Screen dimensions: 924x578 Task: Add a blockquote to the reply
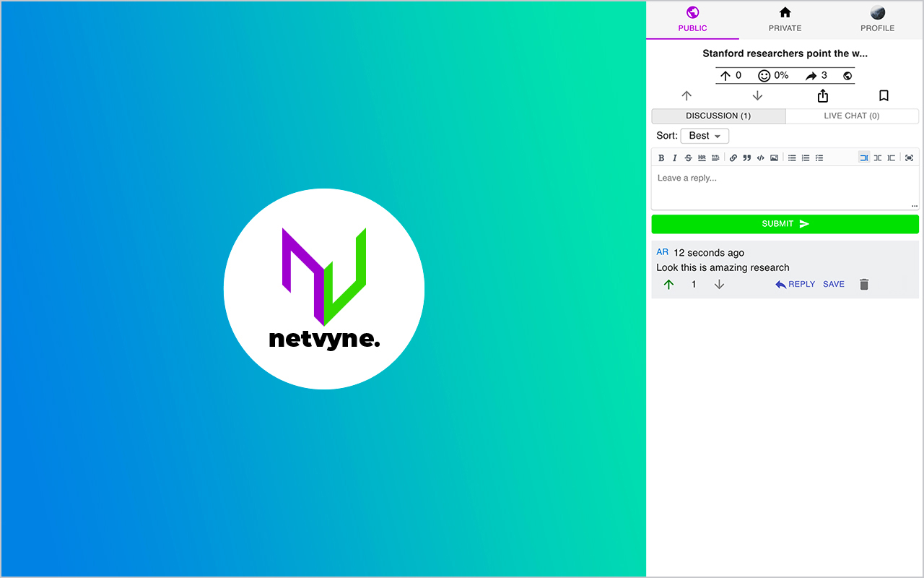point(746,158)
